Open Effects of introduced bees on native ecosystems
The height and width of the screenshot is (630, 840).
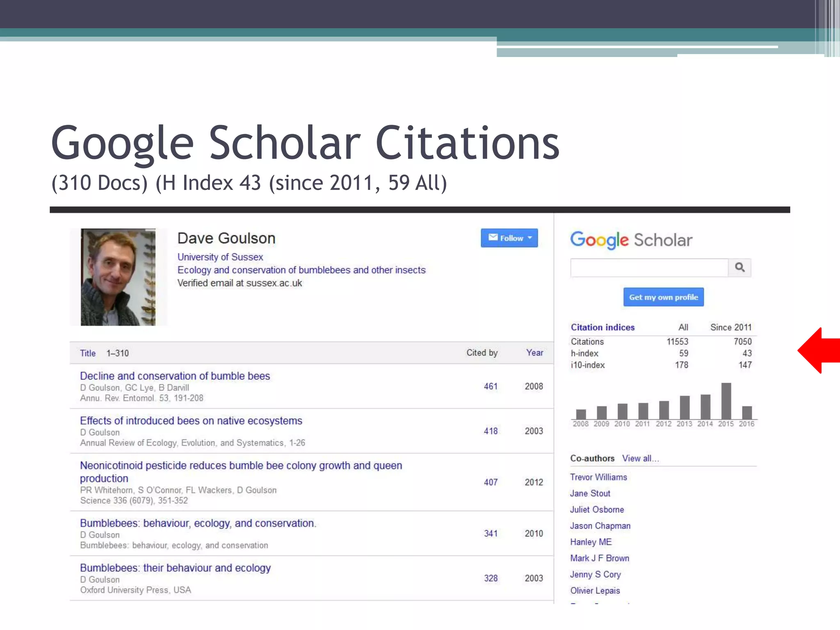click(x=191, y=421)
